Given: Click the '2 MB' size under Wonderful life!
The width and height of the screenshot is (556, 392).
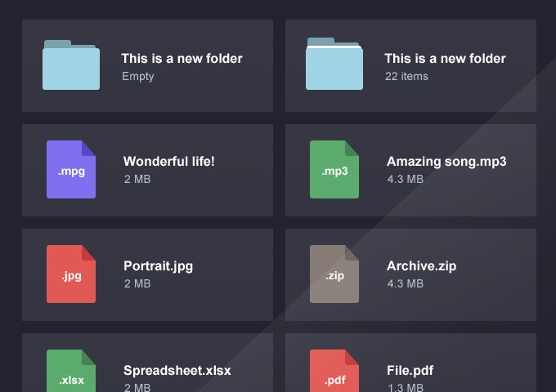Looking at the screenshot, I should coord(137,179).
